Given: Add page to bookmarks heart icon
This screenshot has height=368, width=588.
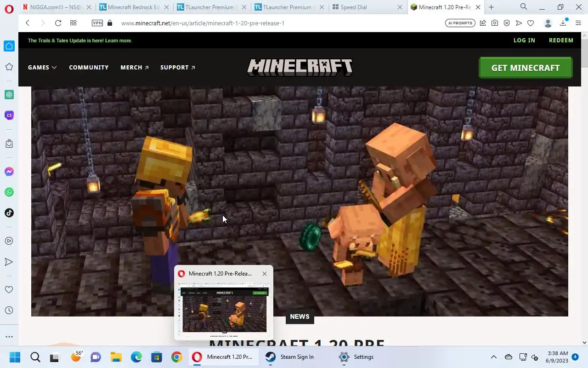Looking at the screenshot, I should point(531,23).
